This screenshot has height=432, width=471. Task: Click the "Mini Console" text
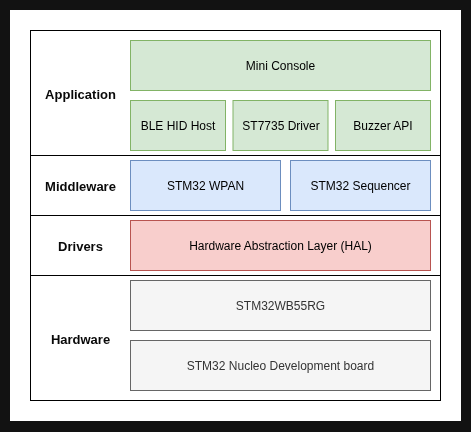[x=280, y=66]
